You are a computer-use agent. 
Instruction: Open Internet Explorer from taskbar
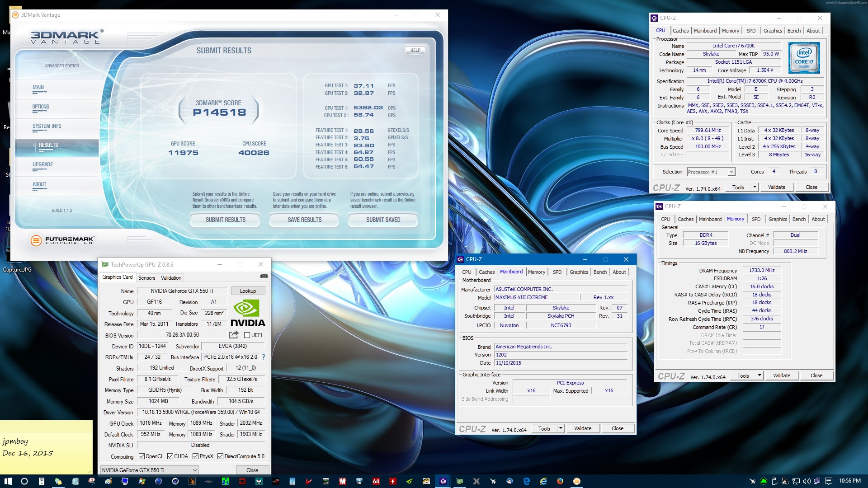click(x=543, y=481)
